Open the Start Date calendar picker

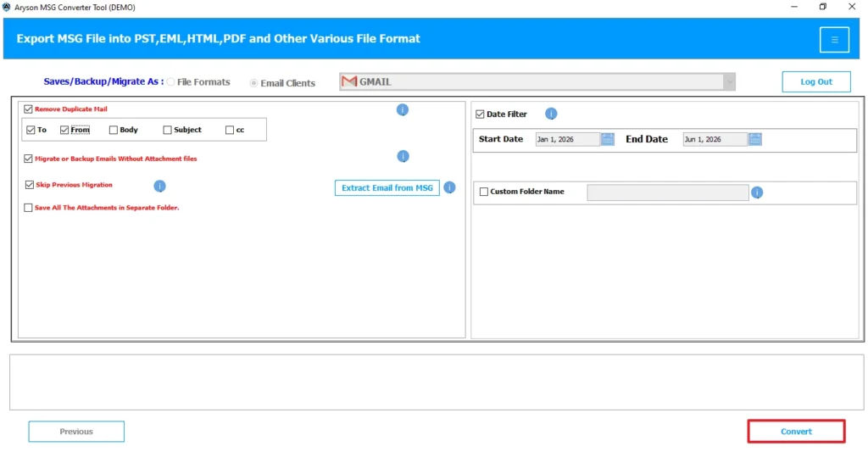tap(607, 139)
